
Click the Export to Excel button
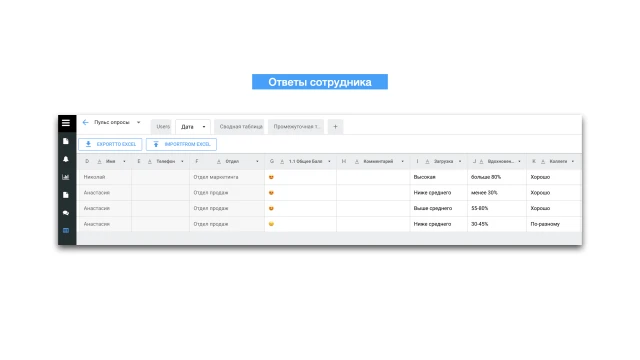[110, 144]
